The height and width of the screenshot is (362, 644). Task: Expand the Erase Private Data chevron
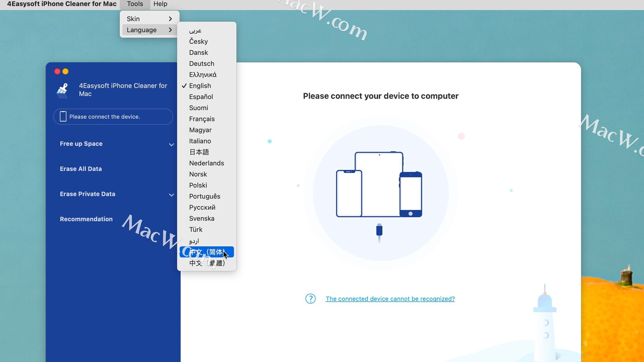pos(171,195)
